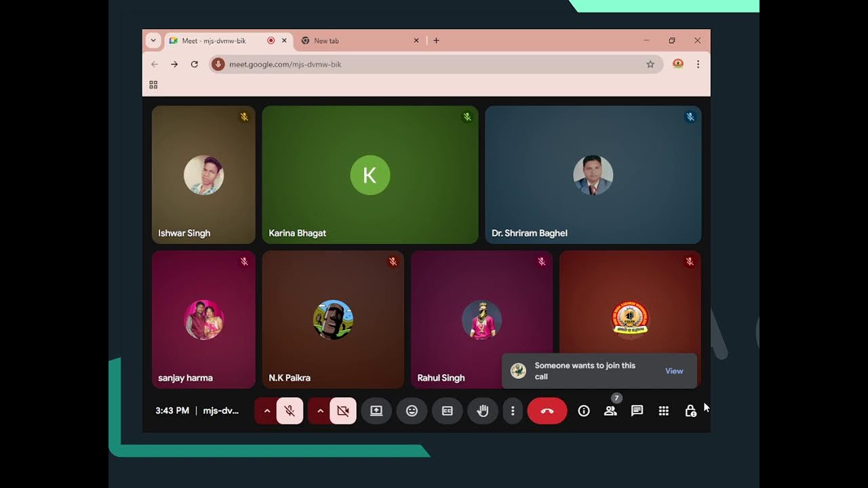Screen dimensions: 868x488
Task: Toggle the camera off button
Action: coord(343,411)
